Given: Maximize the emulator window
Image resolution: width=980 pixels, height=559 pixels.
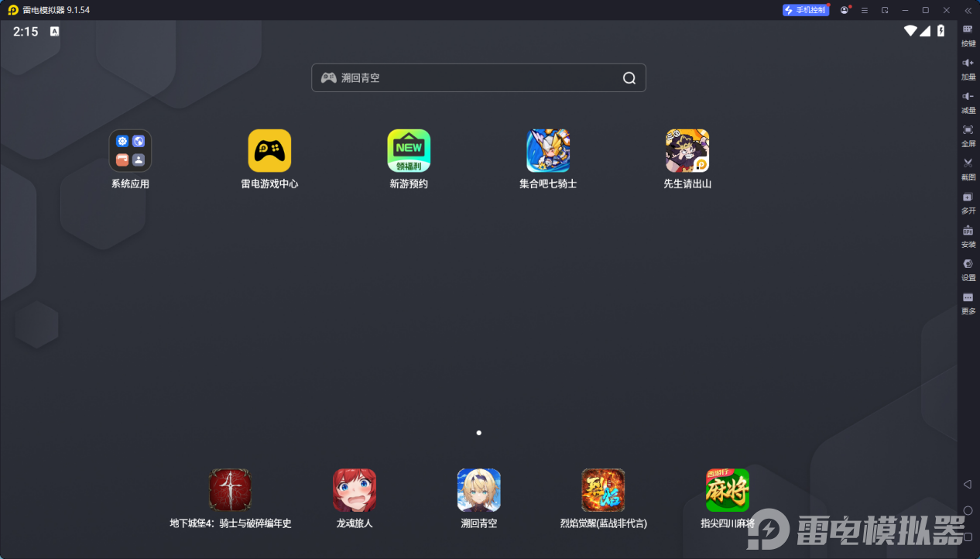Looking at the screenshot, I should (x=925, y=10).
